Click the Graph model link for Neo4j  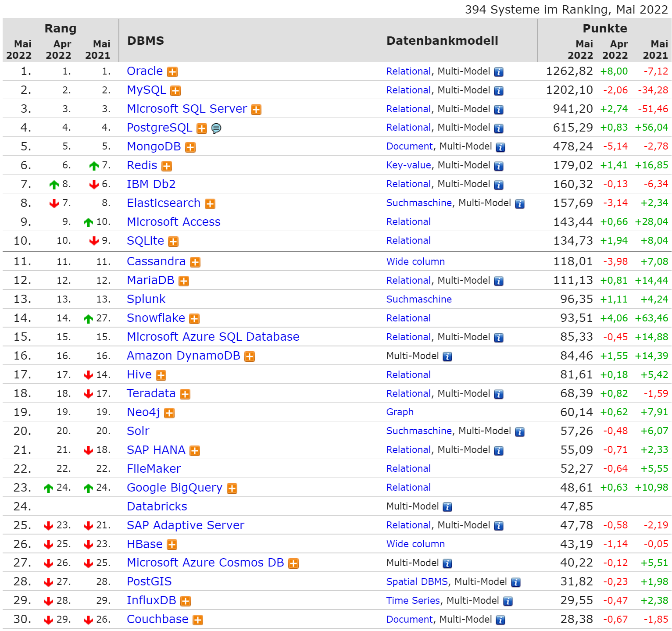[400, 412]
